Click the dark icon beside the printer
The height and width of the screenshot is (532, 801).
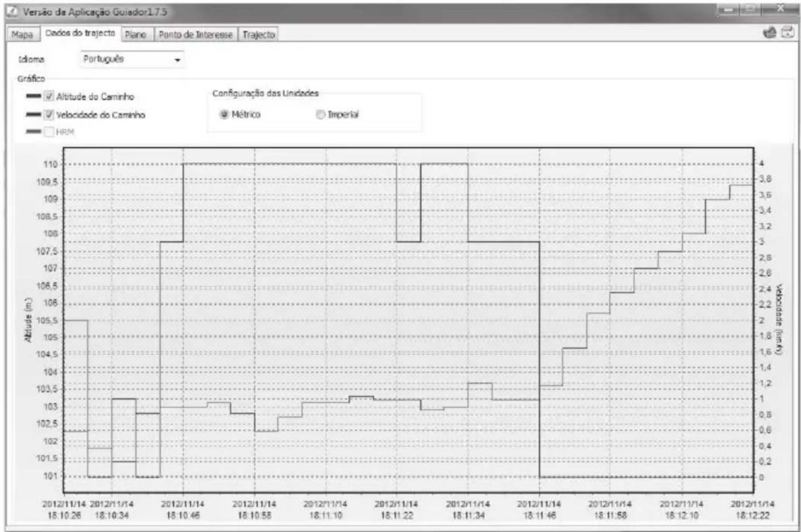770,33
